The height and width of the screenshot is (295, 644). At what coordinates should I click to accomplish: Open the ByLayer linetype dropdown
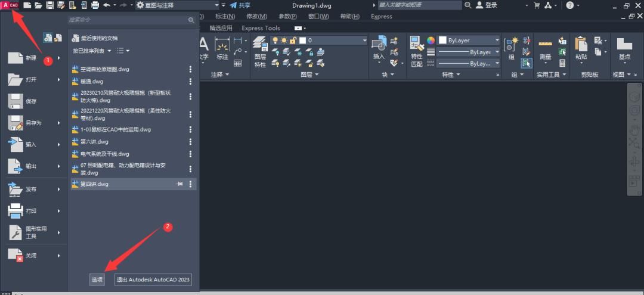(x=469, y=64)
